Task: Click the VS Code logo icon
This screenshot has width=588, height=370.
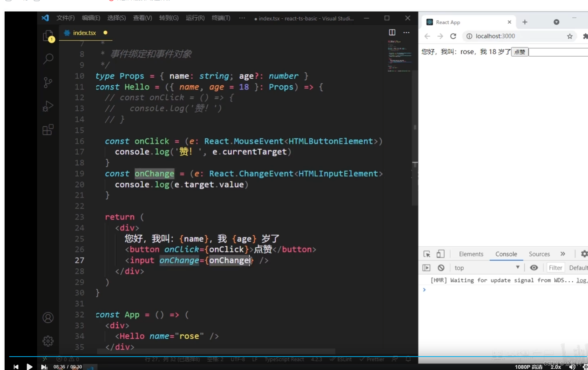Action: 45,18
